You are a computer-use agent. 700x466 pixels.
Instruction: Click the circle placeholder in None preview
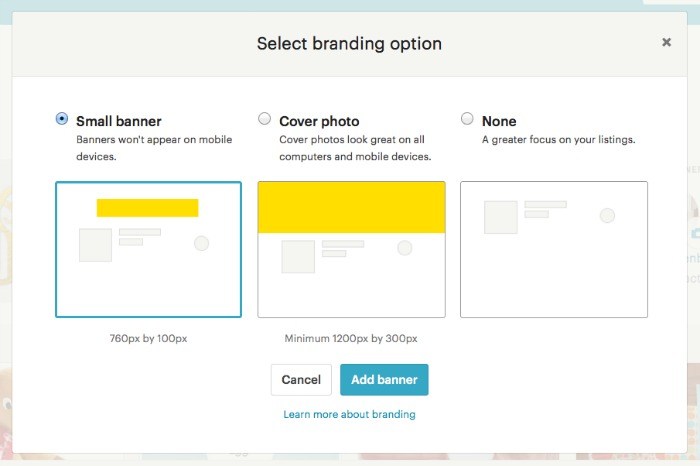click(x=607, y=215)
